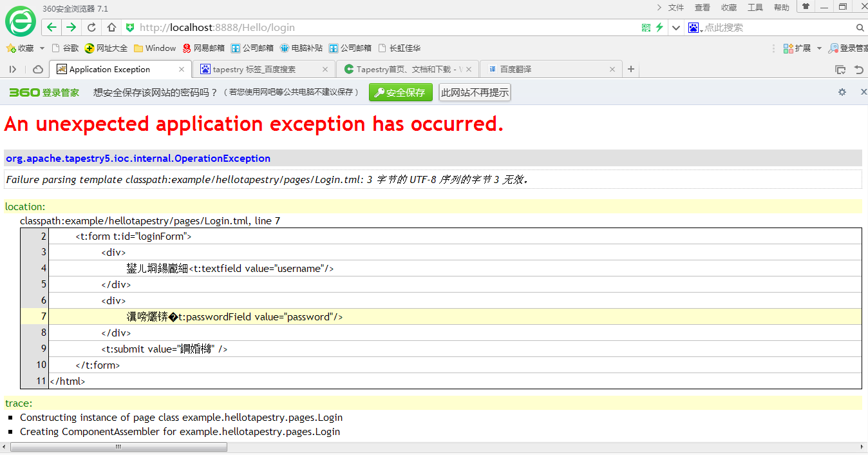Open password bar settings gear
Viewport: 868px width, 455px height.
click(842, 92)
